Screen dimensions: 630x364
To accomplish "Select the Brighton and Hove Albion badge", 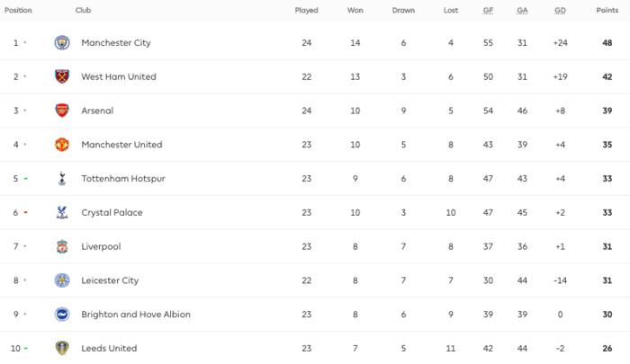I will [62, 315].
